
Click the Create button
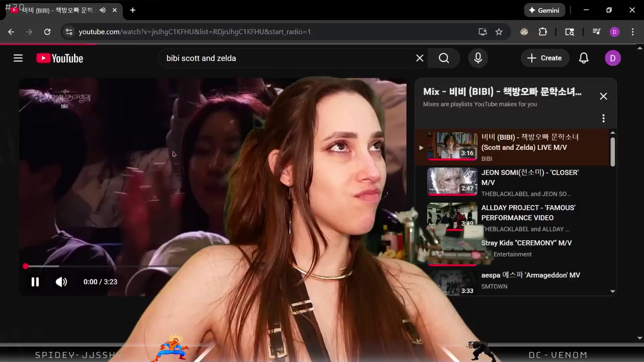click(x=544, y=58)
